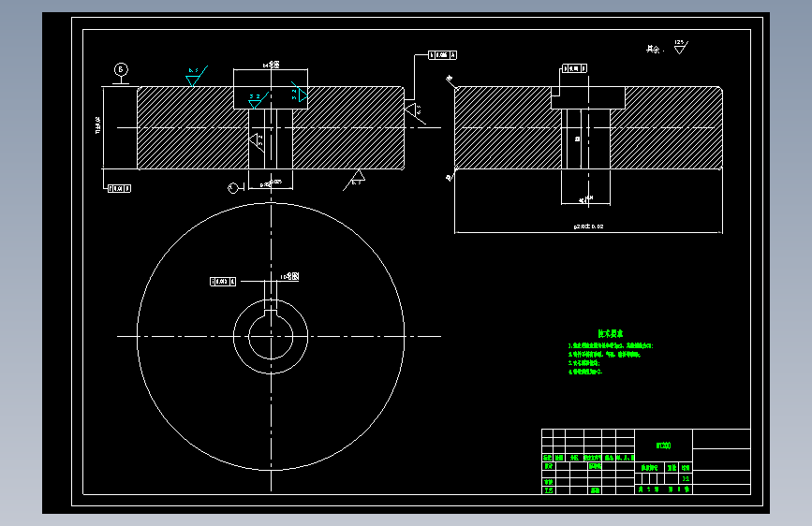The image size is (812, 526).
Task: Click the counterbore diameter dimension above section view
Action: (x=272, y=65)
